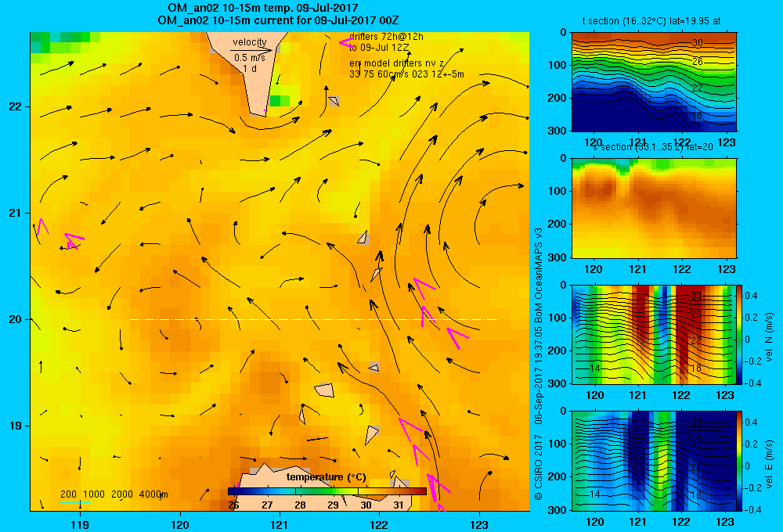Click the latitude label 20 on map axis
The image size is (783, 532).
tap(15, 319)
